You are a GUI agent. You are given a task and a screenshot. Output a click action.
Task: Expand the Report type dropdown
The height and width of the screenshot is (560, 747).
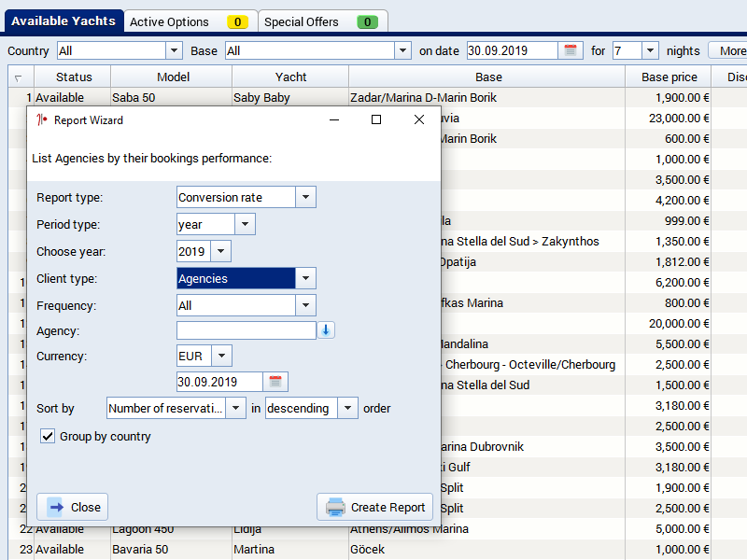coord(306,198)
